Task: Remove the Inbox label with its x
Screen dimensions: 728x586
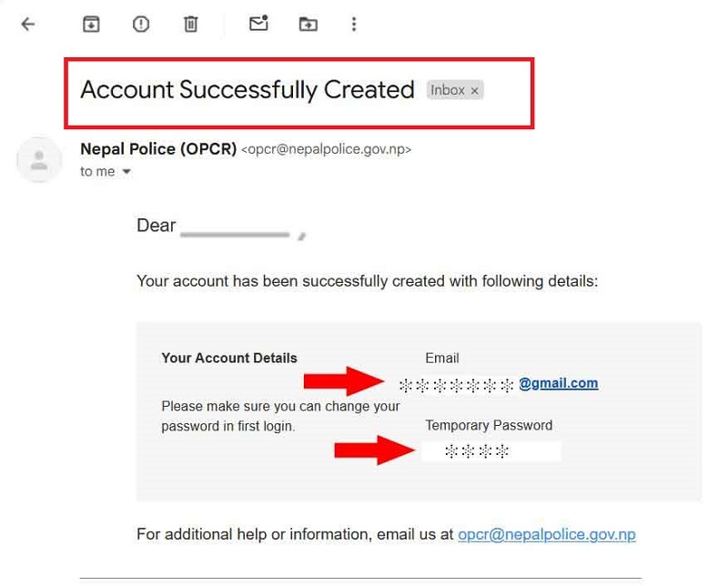Action: pos(474,91)
